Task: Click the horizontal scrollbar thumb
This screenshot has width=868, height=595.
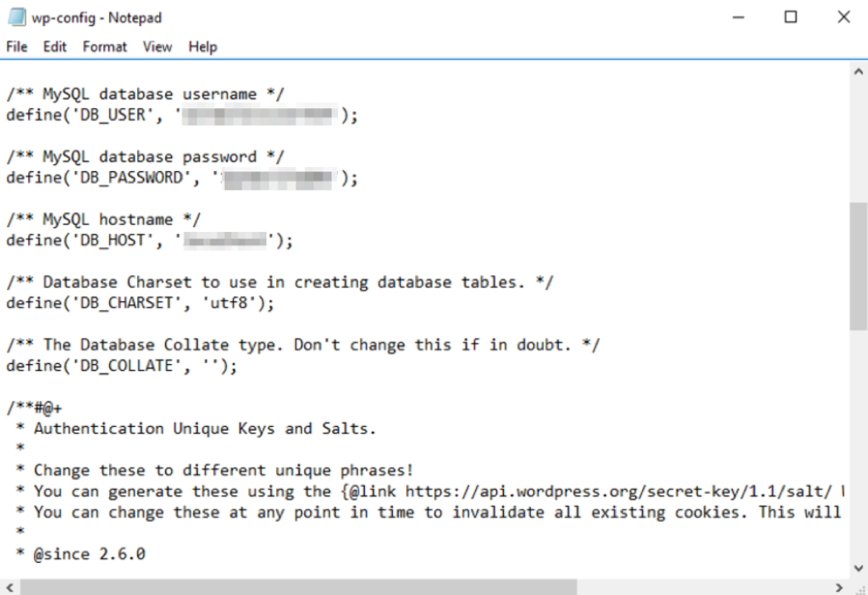Action: pos(299,587)
